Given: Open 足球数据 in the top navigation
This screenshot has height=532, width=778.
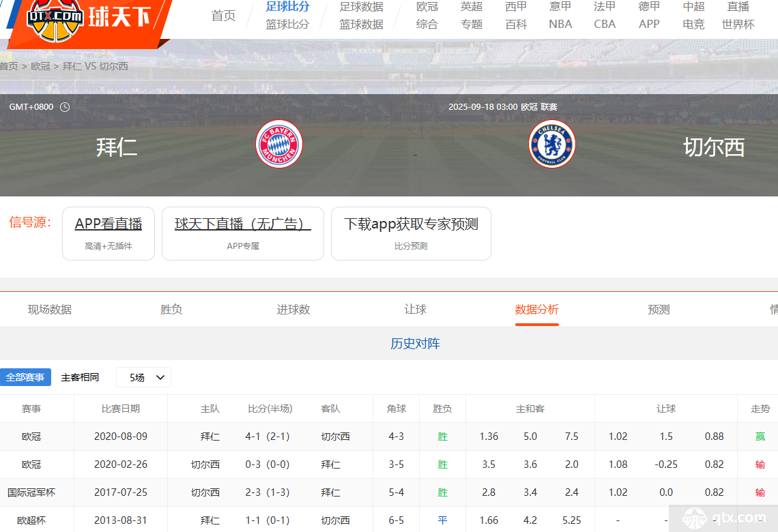Looking at the screenshot, I should coord(361,6).
